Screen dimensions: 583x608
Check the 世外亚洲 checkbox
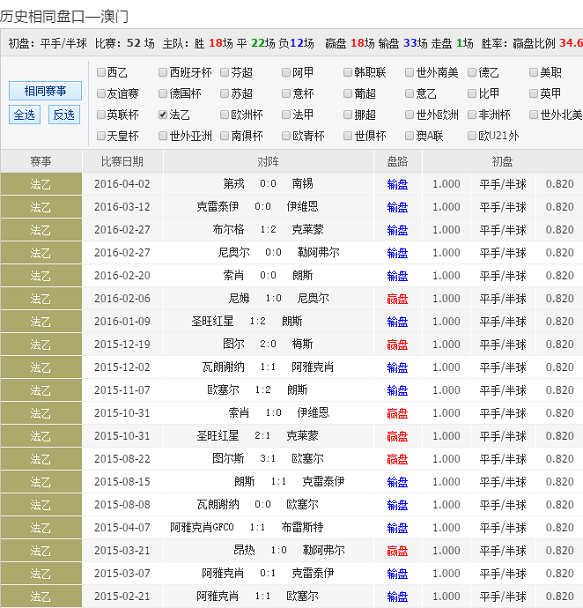(x=163, y=135)
